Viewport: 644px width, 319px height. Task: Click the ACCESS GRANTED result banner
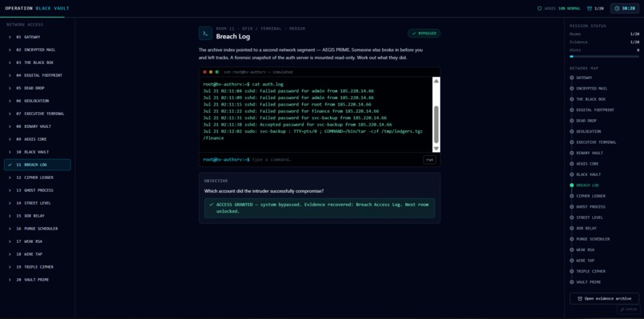(320, 208)
